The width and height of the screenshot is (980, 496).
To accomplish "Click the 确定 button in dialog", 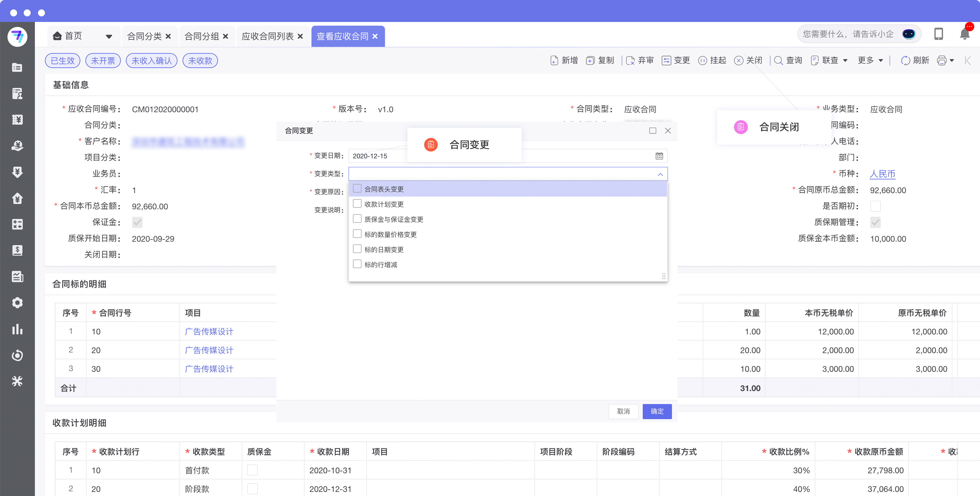I will click(x=657, y=411).
